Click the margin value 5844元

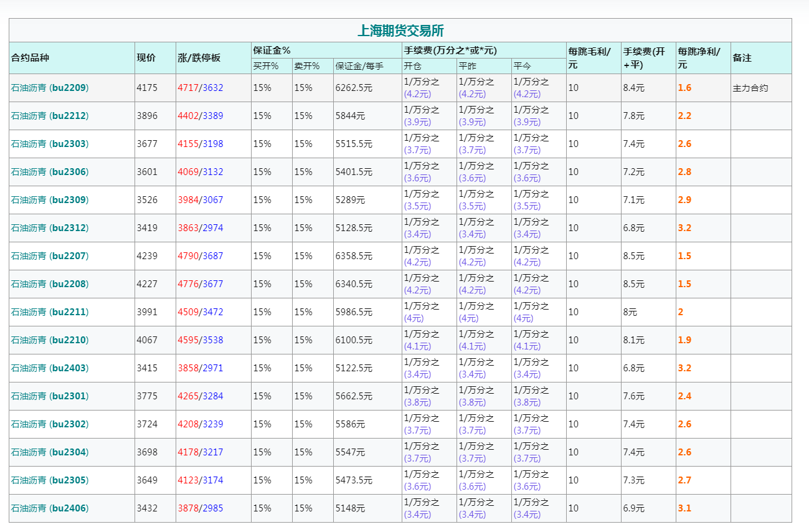351,116
